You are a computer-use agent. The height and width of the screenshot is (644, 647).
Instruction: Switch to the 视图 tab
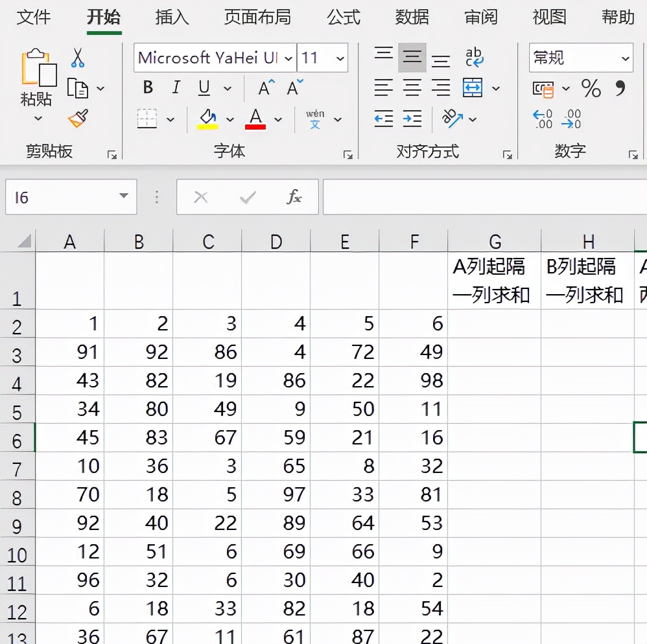click(549, 17)
